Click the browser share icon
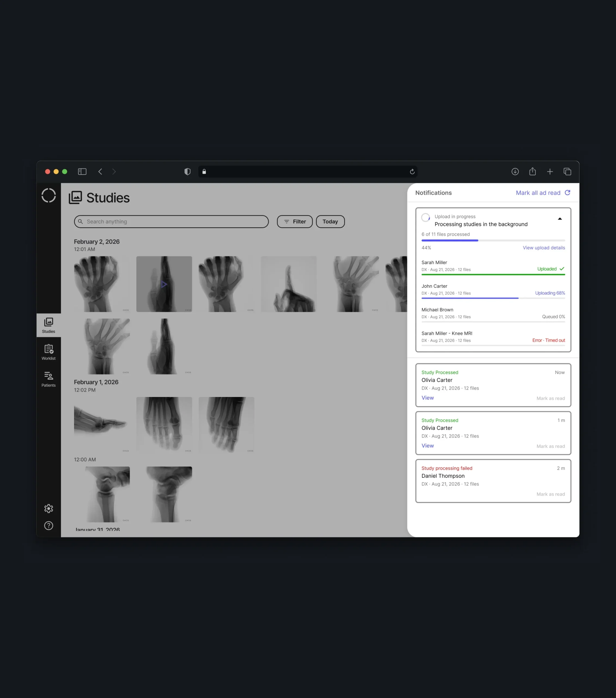The width and height of the screenshot is (616, 698). tap(533, 172)
